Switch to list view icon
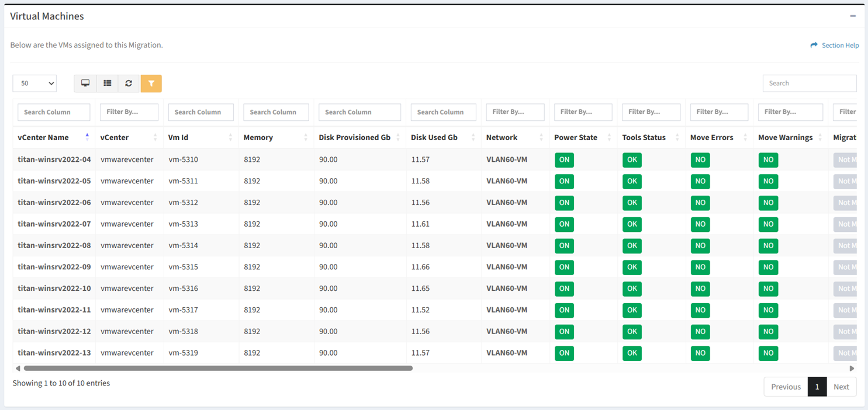 (108, 84)
